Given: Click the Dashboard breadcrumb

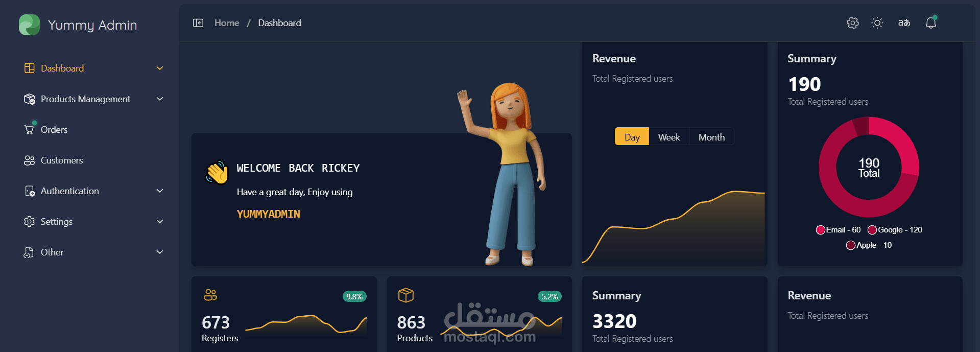Looking at the screenshot, I should [x=279, y=23].
